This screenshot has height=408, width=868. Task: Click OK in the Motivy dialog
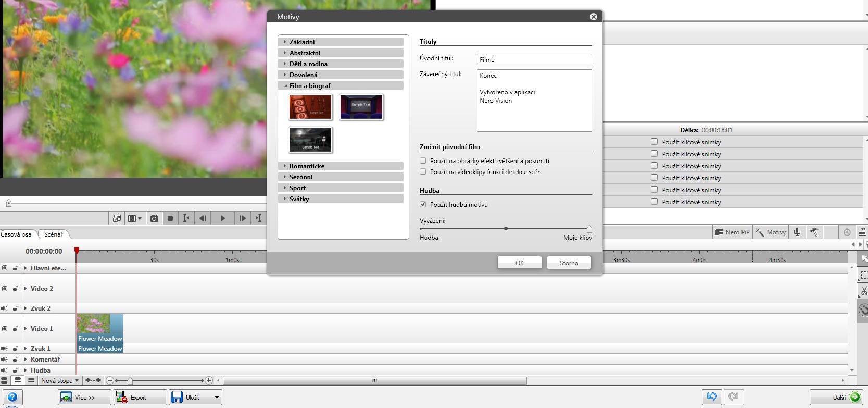tap(519, 263)
